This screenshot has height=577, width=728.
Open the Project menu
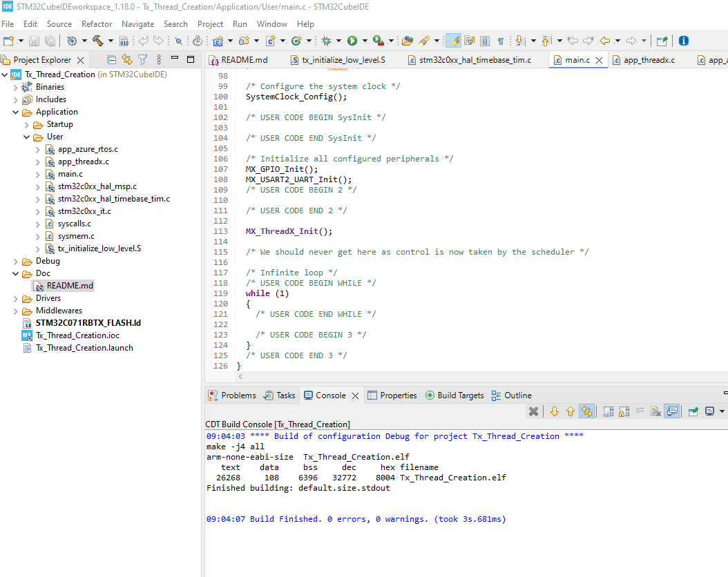pos(210,24)
